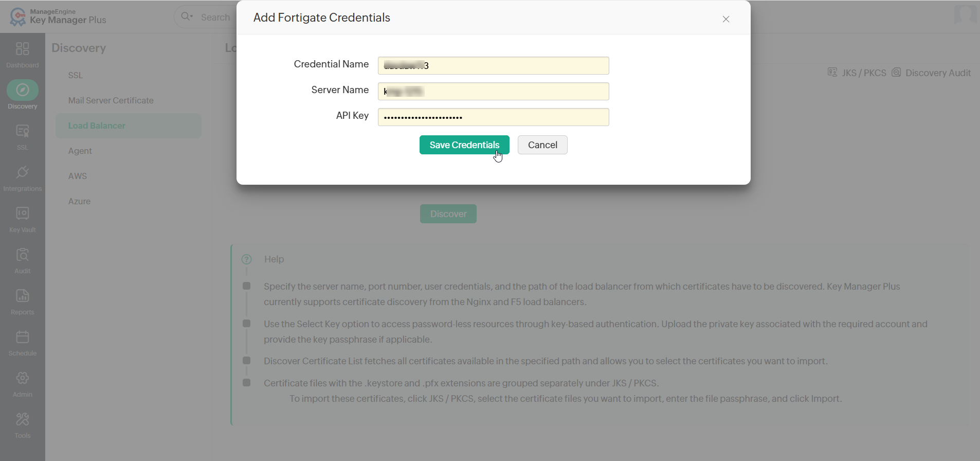Close the Add Fortigate Credentials dialog
The width and height of the screenshot is (980, 461).
tap(726, 19)
